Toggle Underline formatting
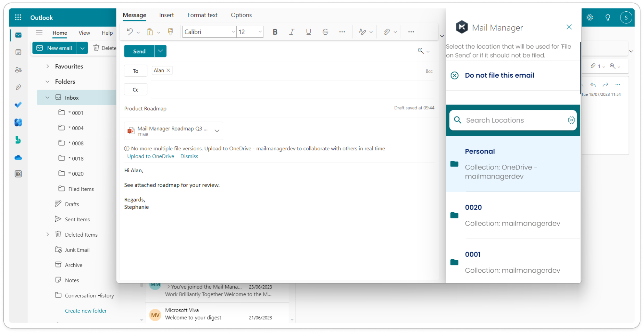 [x=308, y=32]
